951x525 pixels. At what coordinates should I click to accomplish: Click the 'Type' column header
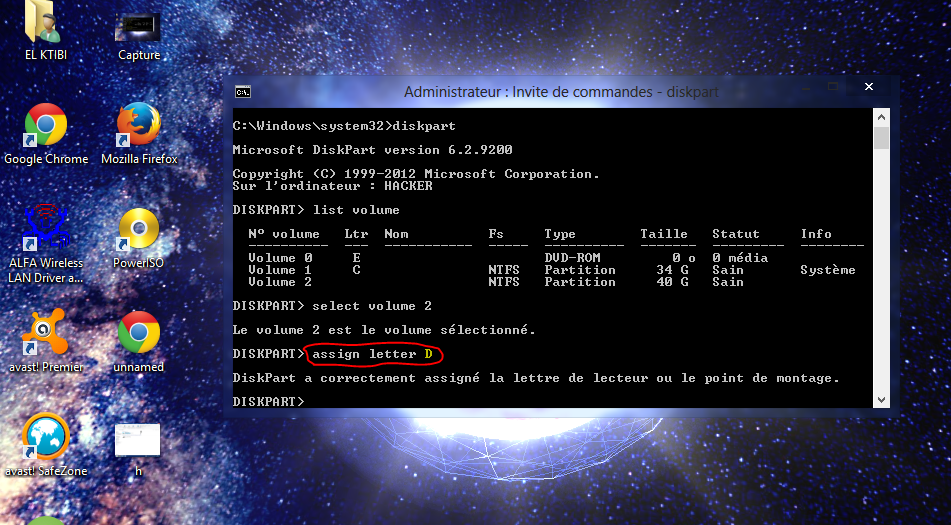click(560, 233)
